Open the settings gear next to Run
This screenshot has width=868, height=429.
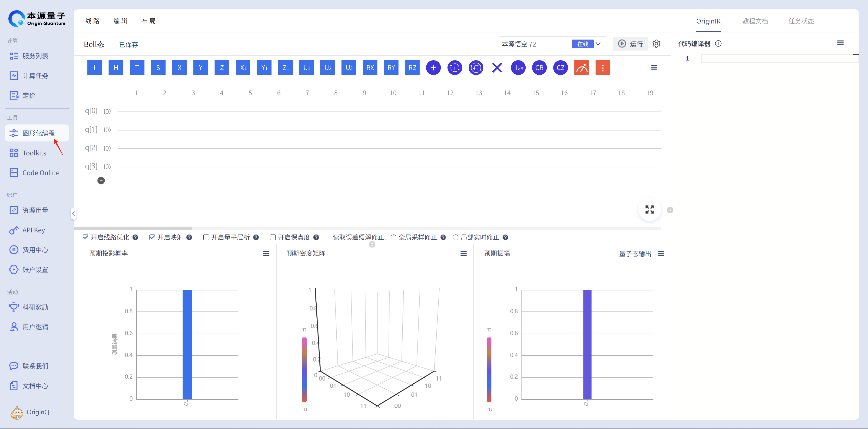656,44
